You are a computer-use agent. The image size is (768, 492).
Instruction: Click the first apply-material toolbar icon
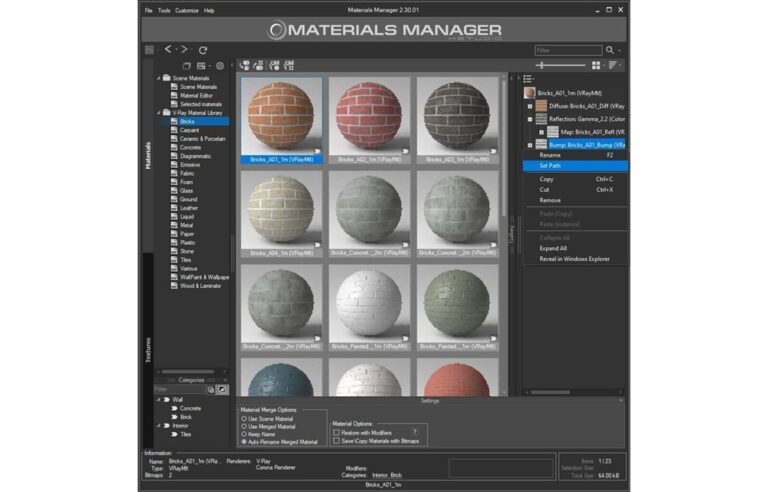(244, 65)
